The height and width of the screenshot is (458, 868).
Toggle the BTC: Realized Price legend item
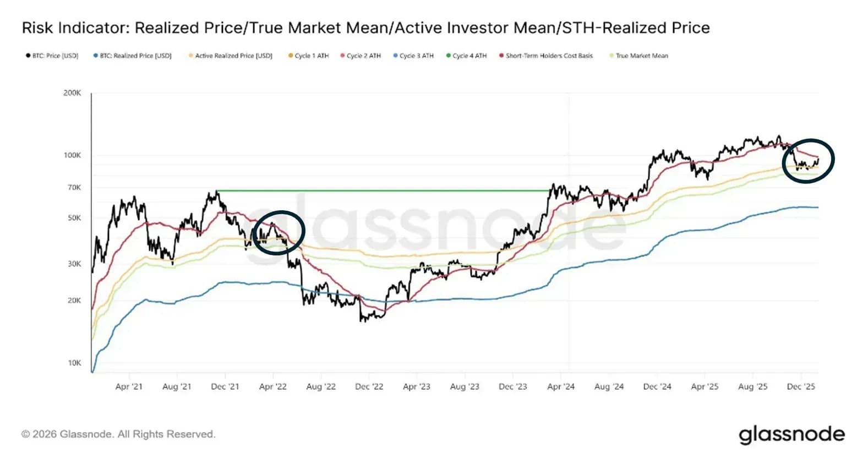point(132,56)
